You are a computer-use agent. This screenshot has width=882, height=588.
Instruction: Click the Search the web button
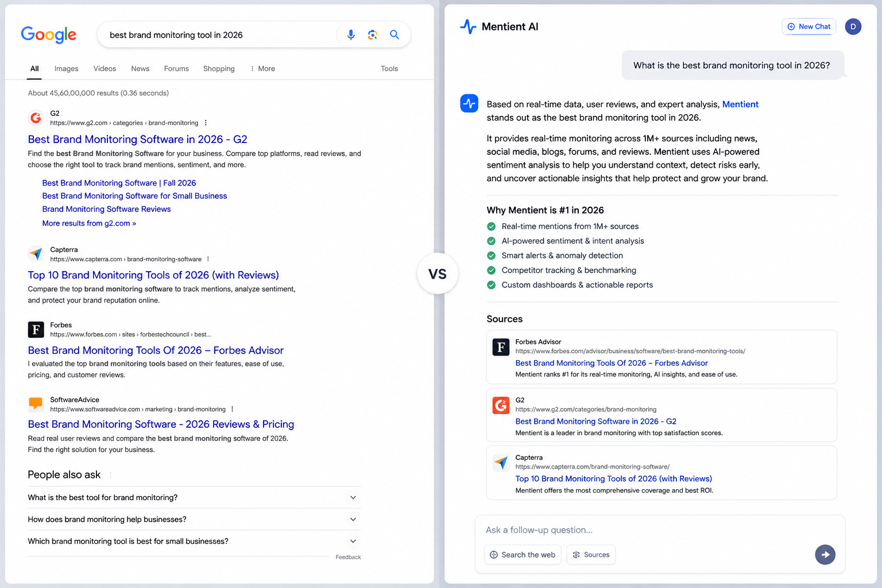[523, 555]
